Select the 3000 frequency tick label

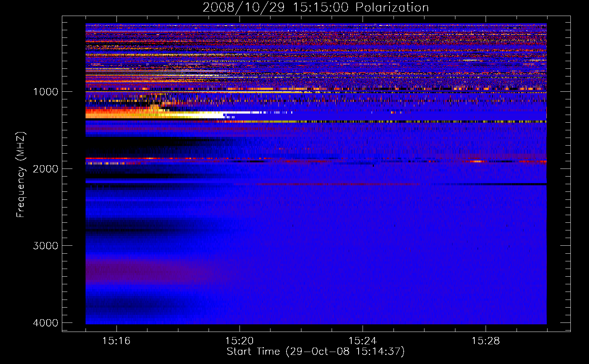tap(46, 246)
